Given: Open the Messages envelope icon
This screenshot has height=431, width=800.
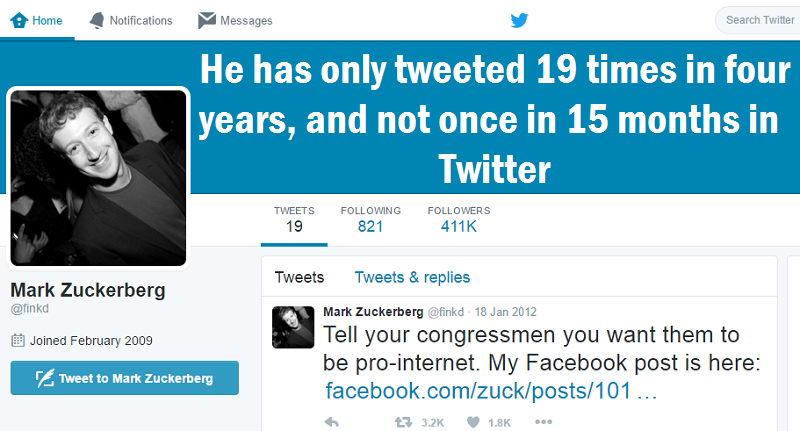Looking at the screenshot, I should 207,20.
